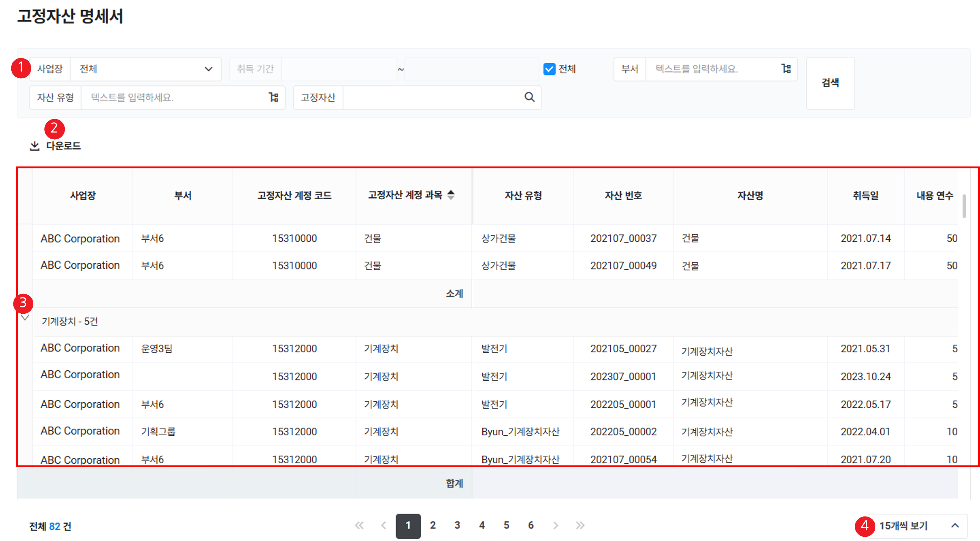
Task: Click the 고정자산 search magnifier icon
Action: click(529, 97)
